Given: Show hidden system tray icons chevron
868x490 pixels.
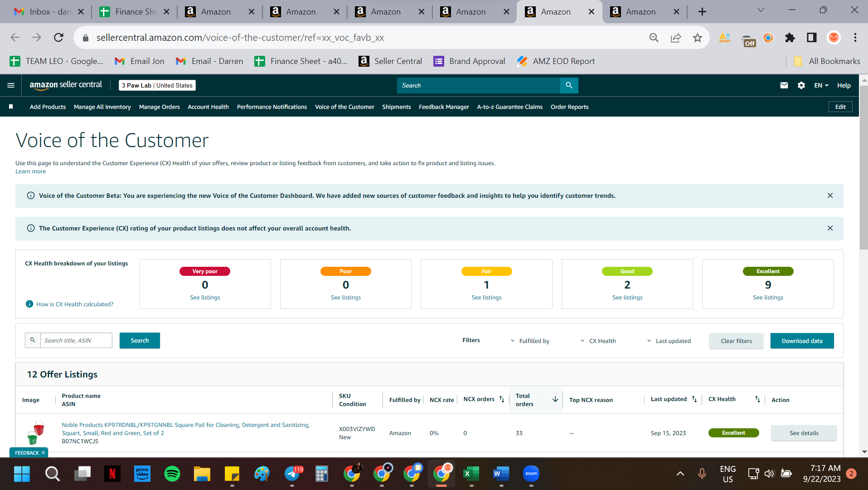Looking at the screenshot, I should (680, 474).
